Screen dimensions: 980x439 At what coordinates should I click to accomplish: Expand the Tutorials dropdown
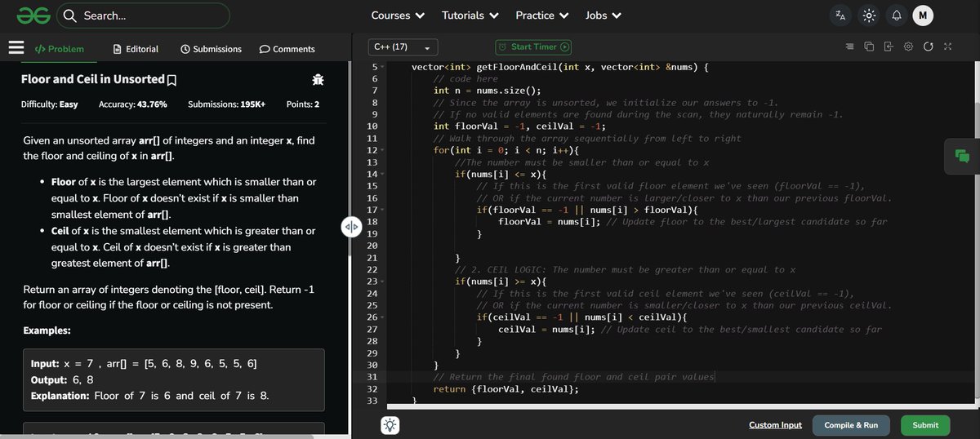[470, 15]
